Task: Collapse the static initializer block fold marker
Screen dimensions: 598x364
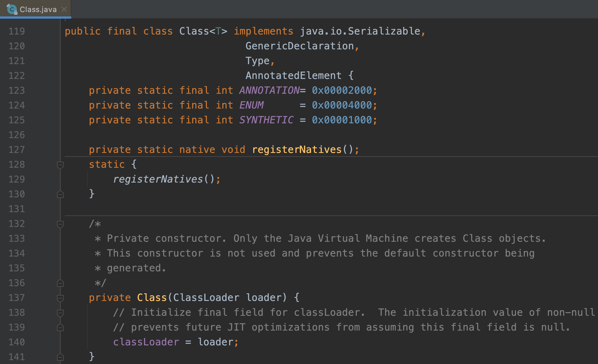Action: pyautogui.click(x=60, y=165)
